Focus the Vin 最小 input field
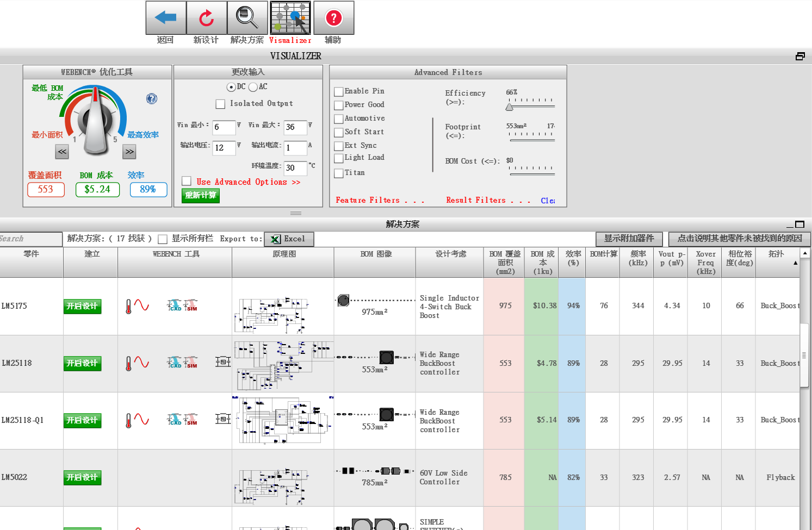Image resolution: width=812 pixels, height=530 pixels. tap(224, 127)
